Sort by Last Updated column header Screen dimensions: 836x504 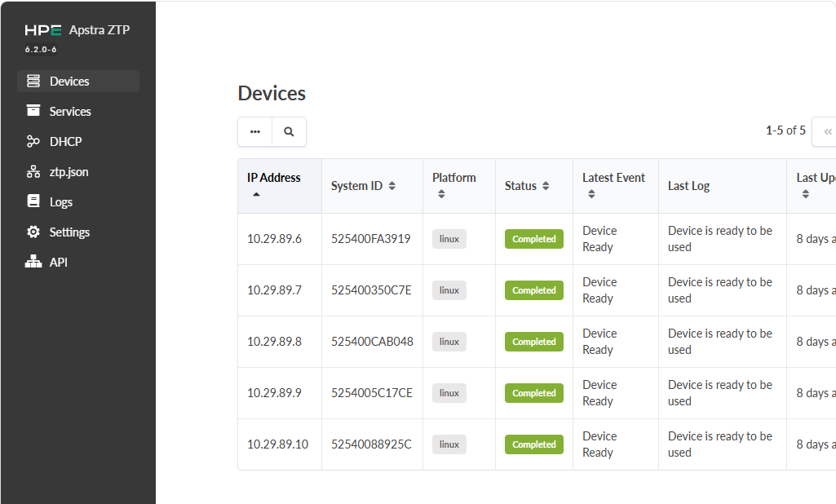click(x=812, y=186)
